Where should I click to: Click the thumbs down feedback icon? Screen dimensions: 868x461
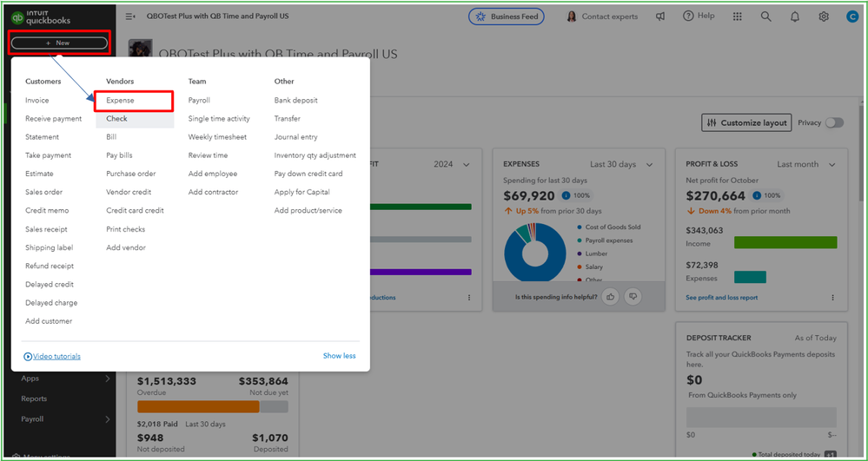[633, 297]
